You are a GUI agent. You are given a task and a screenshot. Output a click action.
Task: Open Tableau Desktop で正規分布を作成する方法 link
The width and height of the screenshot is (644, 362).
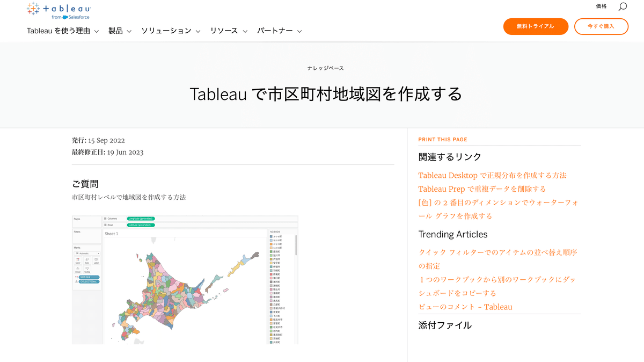pyautogui.click(x=493, y=175)
